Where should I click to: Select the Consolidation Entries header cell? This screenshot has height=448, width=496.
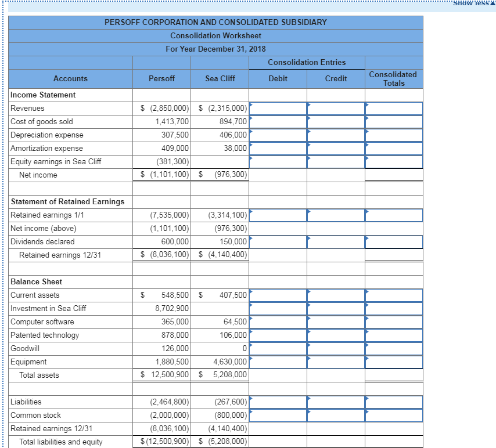(x=307, y=63)
